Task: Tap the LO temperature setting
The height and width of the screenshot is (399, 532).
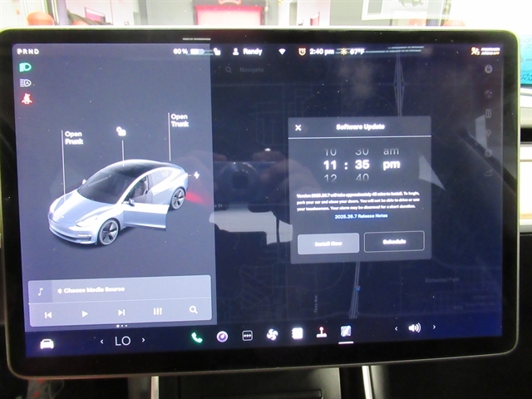Action: 122,341
